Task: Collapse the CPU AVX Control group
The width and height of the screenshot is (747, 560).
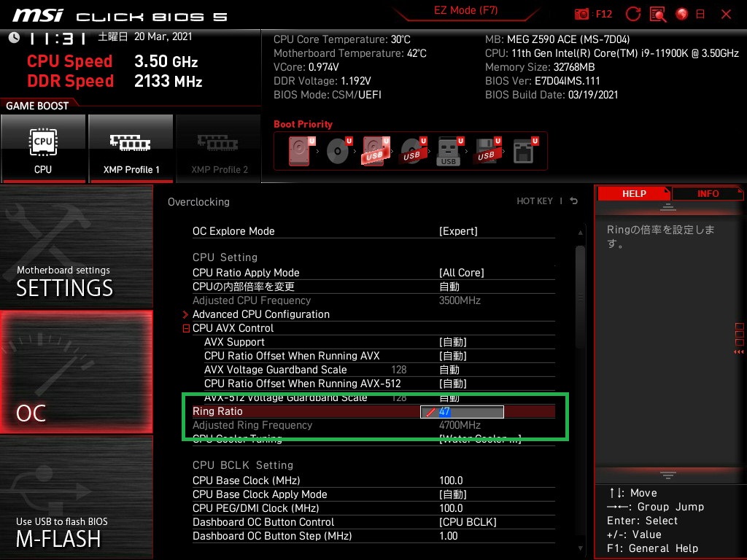Action: 186,328
